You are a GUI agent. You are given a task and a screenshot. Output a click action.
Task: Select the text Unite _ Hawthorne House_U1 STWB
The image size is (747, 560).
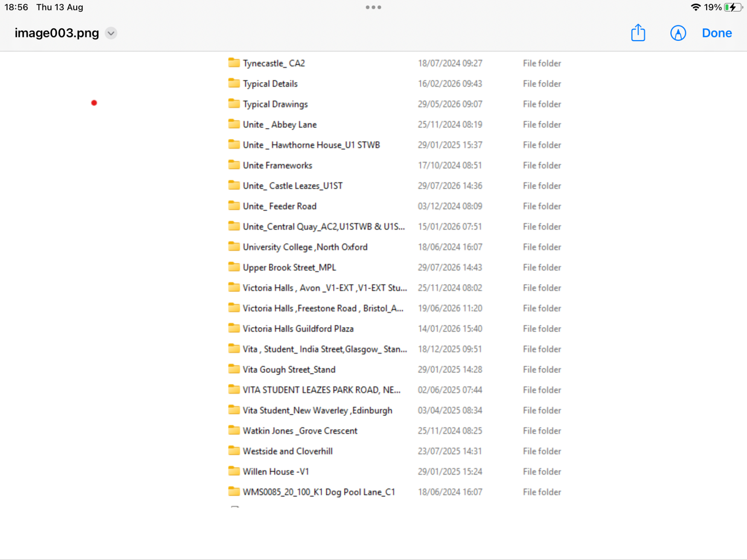pos(311,145)
